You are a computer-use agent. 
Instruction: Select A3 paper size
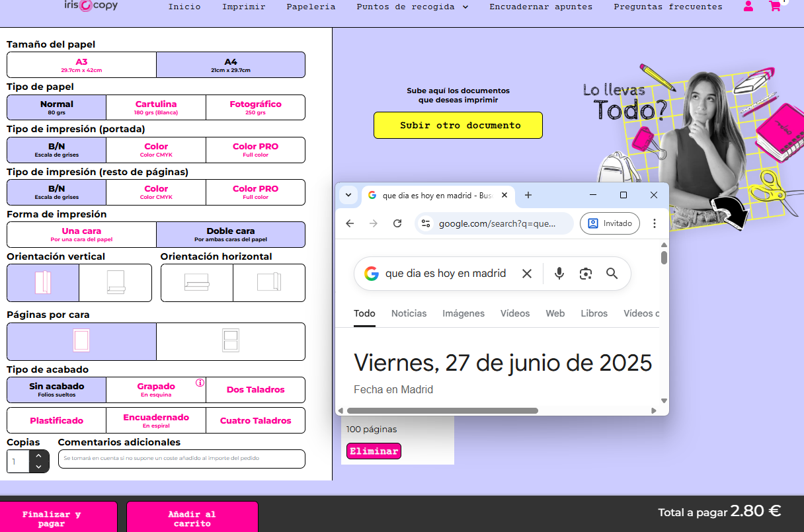[81, 65]
